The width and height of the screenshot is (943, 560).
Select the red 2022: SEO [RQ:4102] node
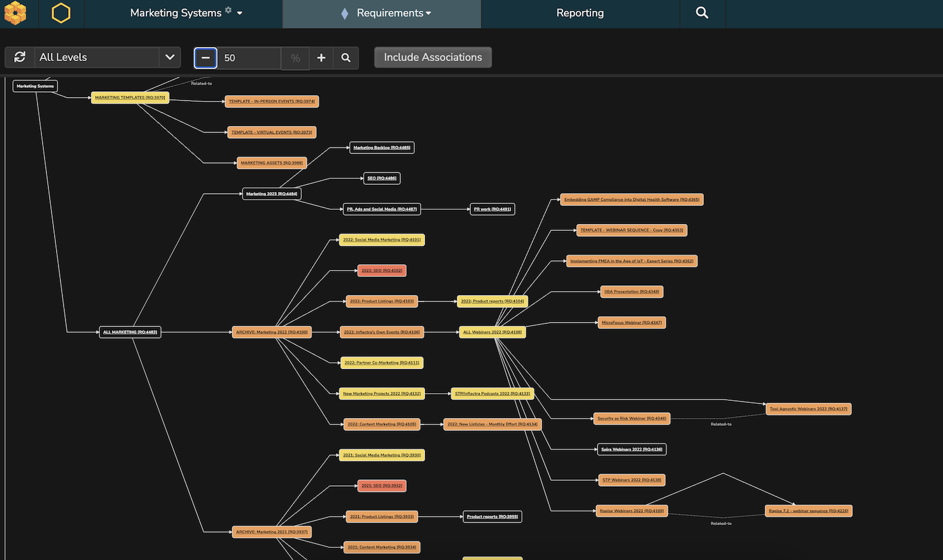coord(382,270)
